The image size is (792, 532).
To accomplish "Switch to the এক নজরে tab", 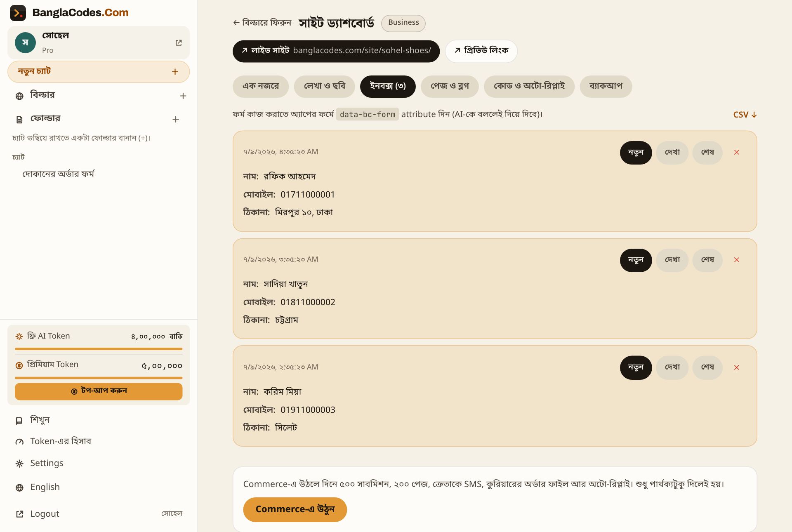I will point(260,87).
